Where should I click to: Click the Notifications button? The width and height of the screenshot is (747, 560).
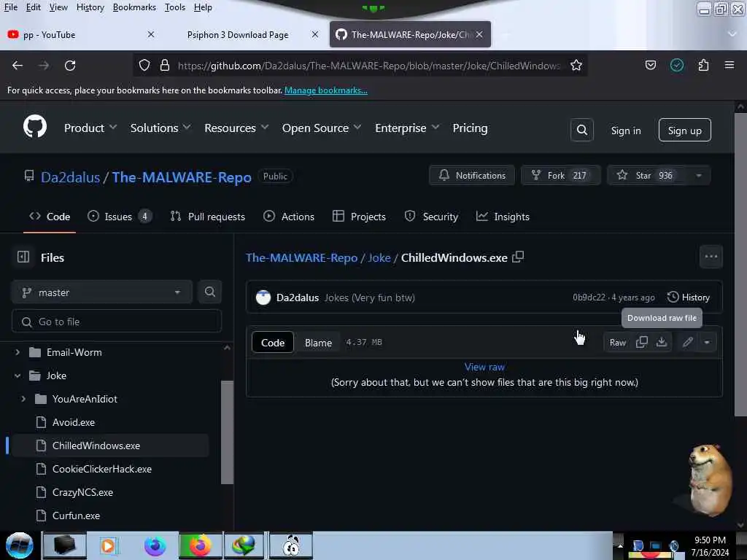tap(472, 175)
